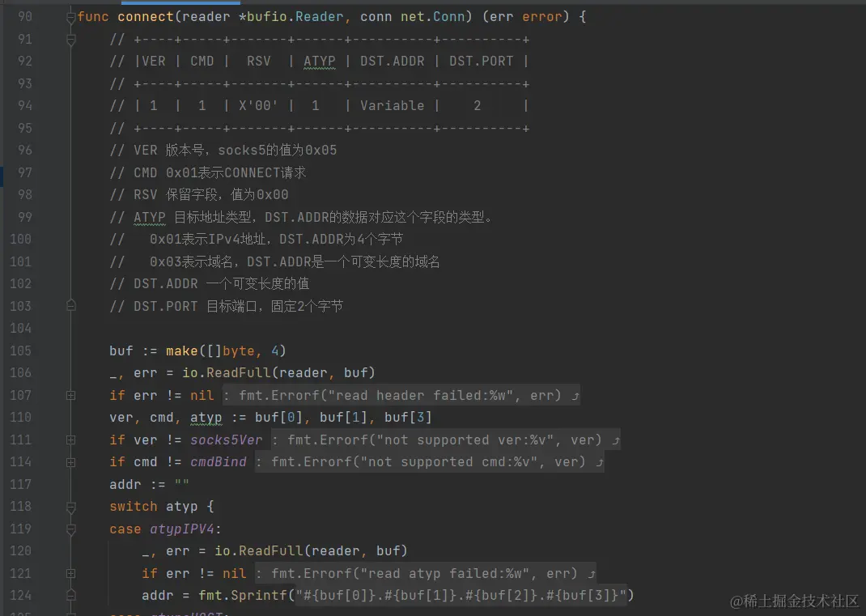Click the fmt.Sprintf call on line 124
The image size is (866, 616).
click(x=416, y=595)
